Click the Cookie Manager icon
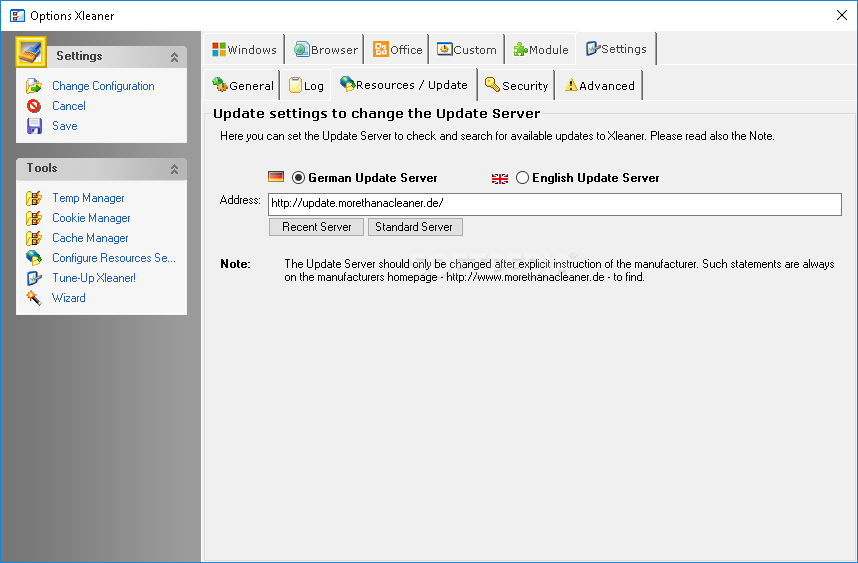Viewport: 858px width, 563px height. (34, 218)
